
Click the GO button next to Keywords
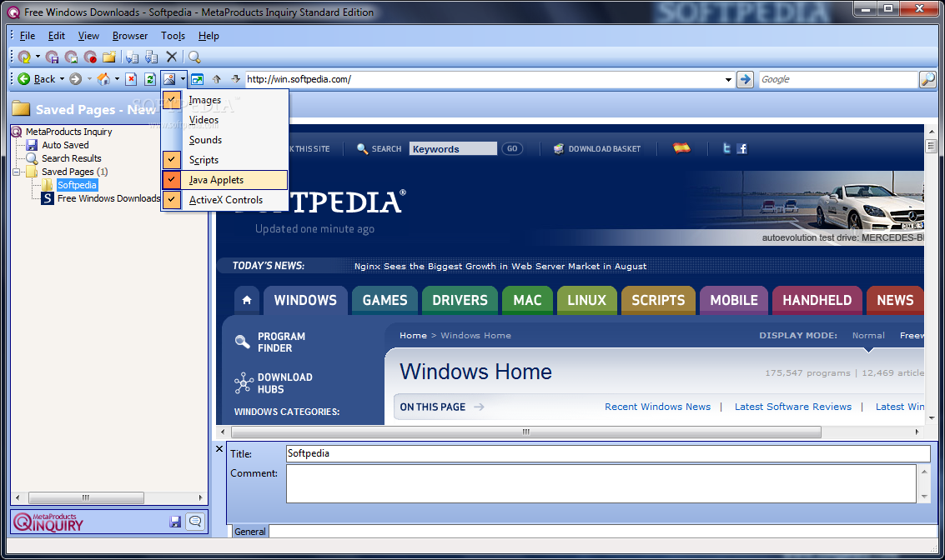(511, 148)
